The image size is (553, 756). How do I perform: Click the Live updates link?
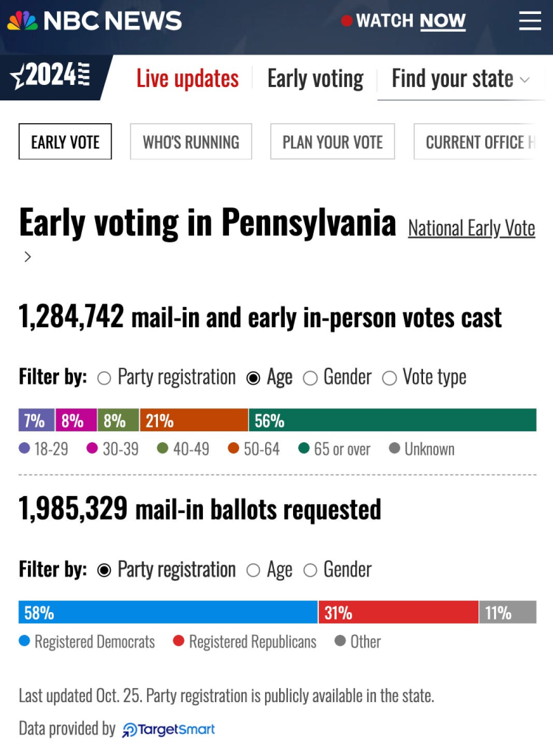188,78
